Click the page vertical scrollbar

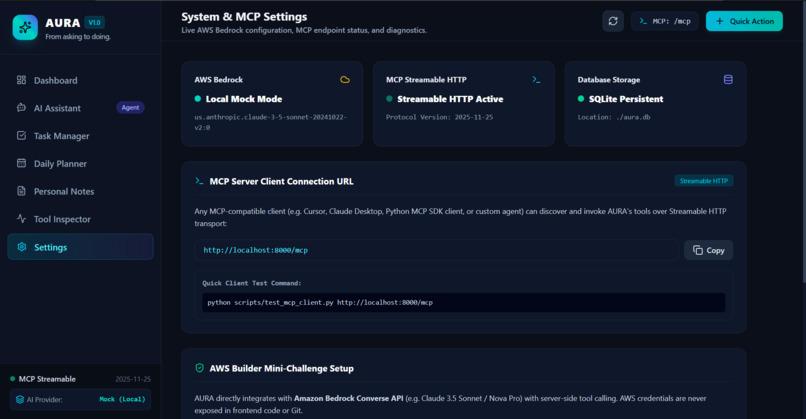[x=803, y=141]
